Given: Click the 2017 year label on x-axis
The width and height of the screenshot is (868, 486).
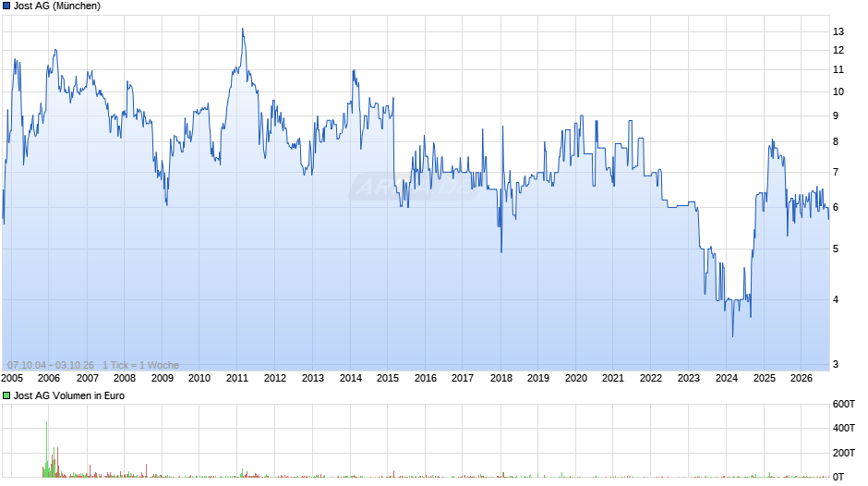Looking at the screenshot, I should [x=463, y=378].
